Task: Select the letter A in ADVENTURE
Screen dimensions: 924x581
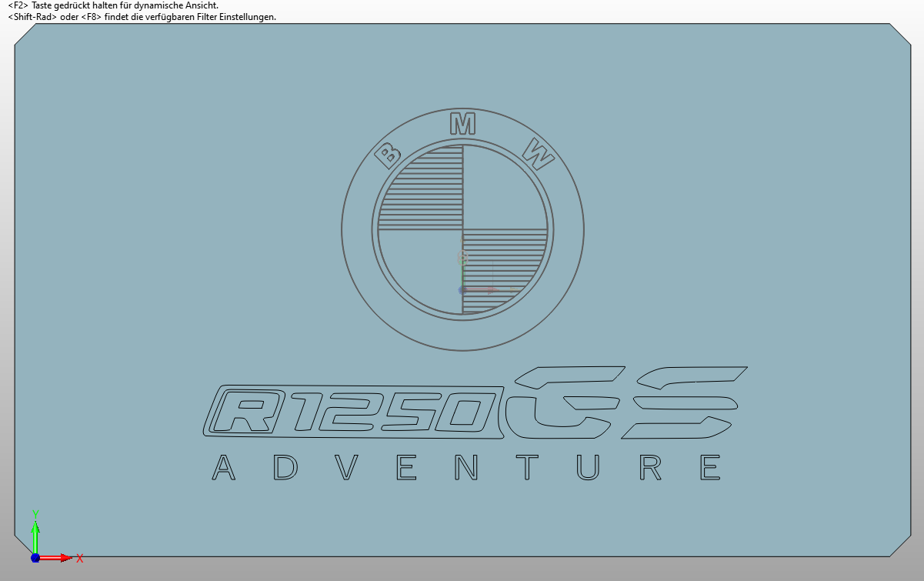Action: [223, 468]
